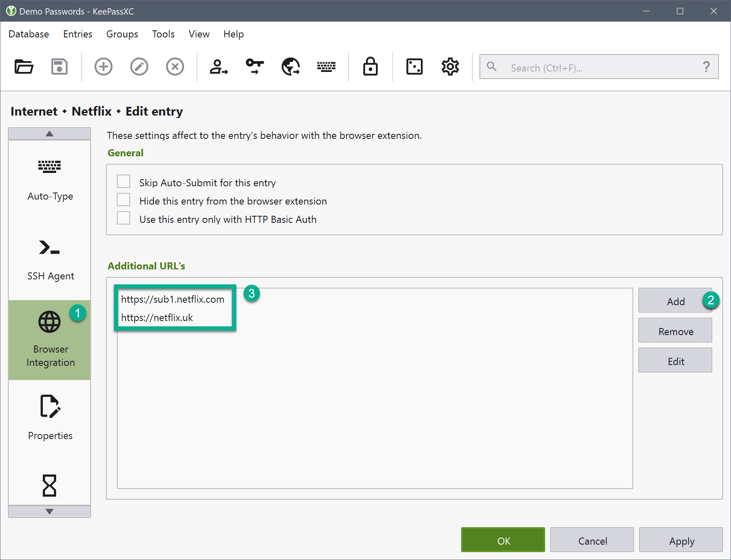The width and height of the screenshot is (731, 560).
Task: Open settings via the gear icon
Action: coord(450,67)
